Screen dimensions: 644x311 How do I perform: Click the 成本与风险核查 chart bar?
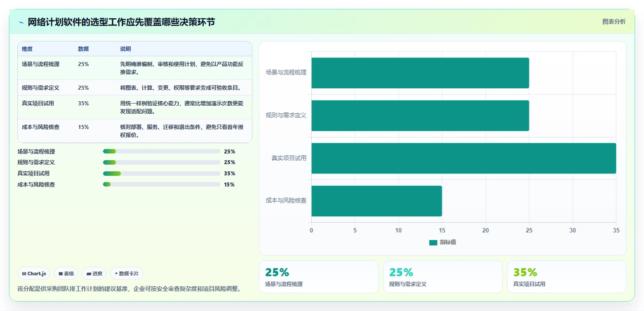[376, 201]
